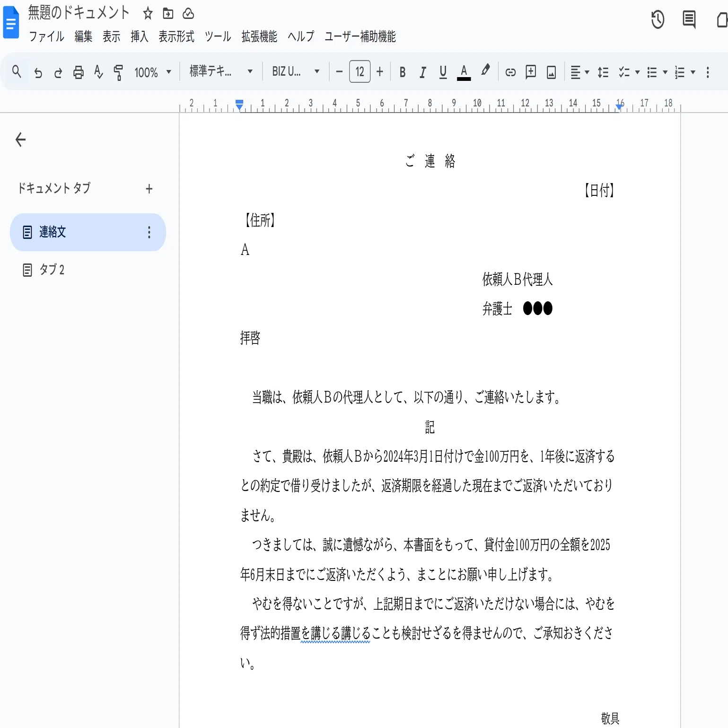Open the highlight color pen tool

(x=485, y=71)
